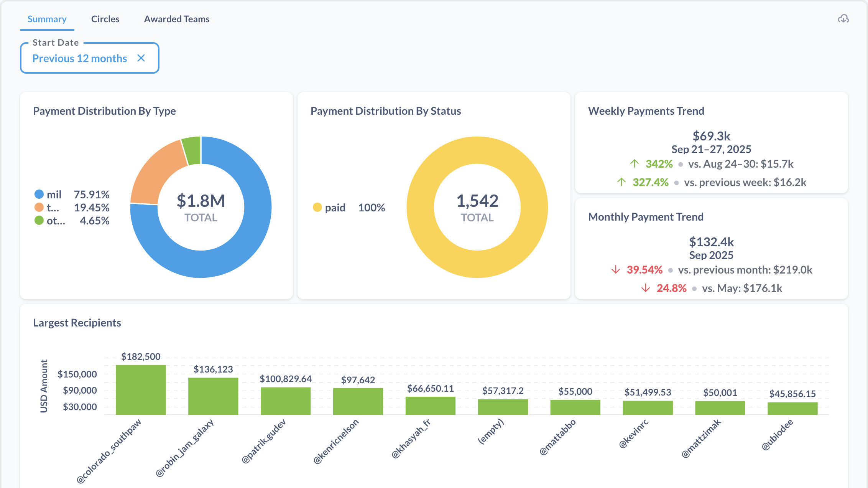Click the @khasyah_fr bar
This screenshot has width=868, height=488.
click(x=431, y=406)
